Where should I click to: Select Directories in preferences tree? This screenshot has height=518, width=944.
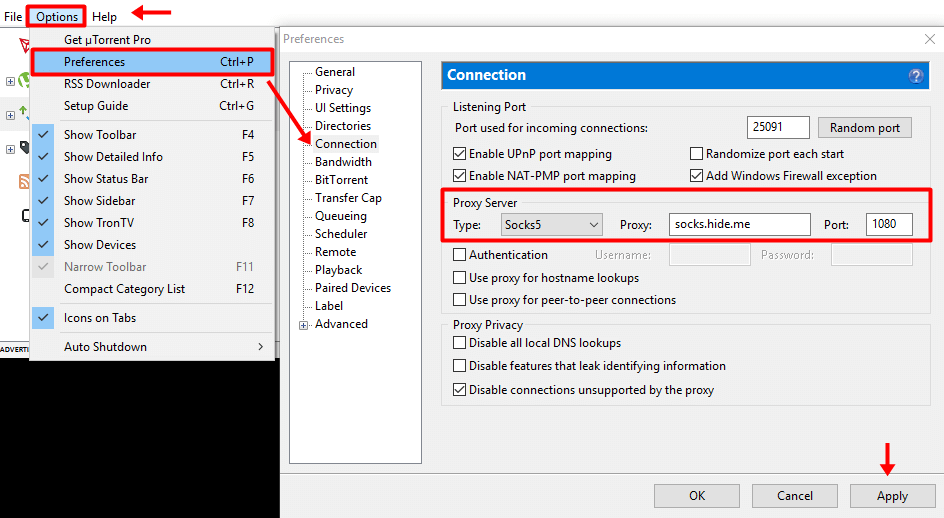tap(343, 126)
